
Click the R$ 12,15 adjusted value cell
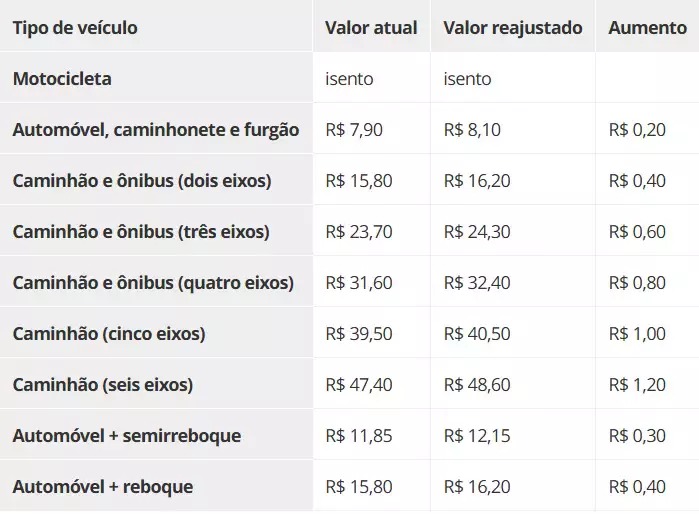[477, 436]
